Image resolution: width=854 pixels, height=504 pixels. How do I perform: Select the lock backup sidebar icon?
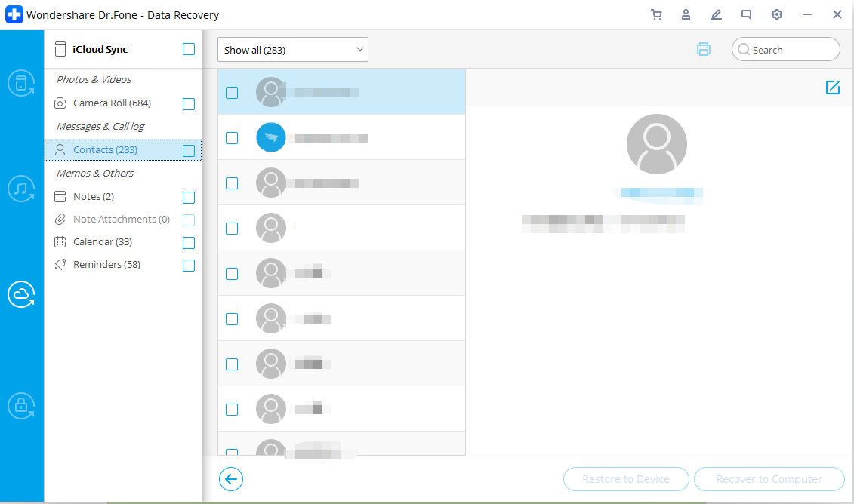click(21, 405)
